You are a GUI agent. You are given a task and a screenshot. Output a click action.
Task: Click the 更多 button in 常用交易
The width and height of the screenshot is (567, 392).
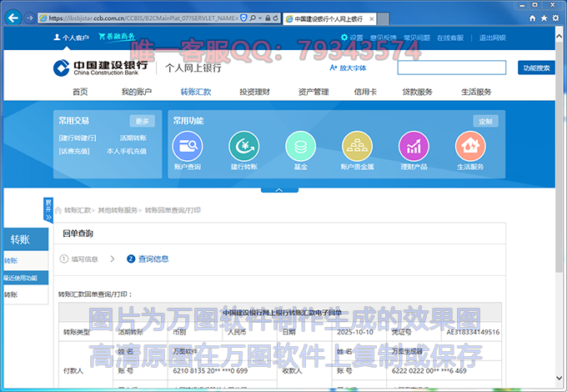click(142, 121)
